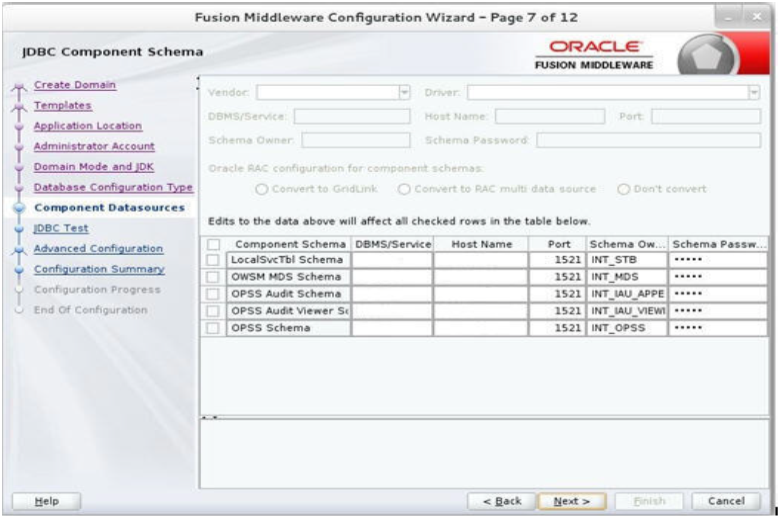The image size is (780, 517).
Task: Click the DBMS/Service column header
Action: click(x=392, y=244)
